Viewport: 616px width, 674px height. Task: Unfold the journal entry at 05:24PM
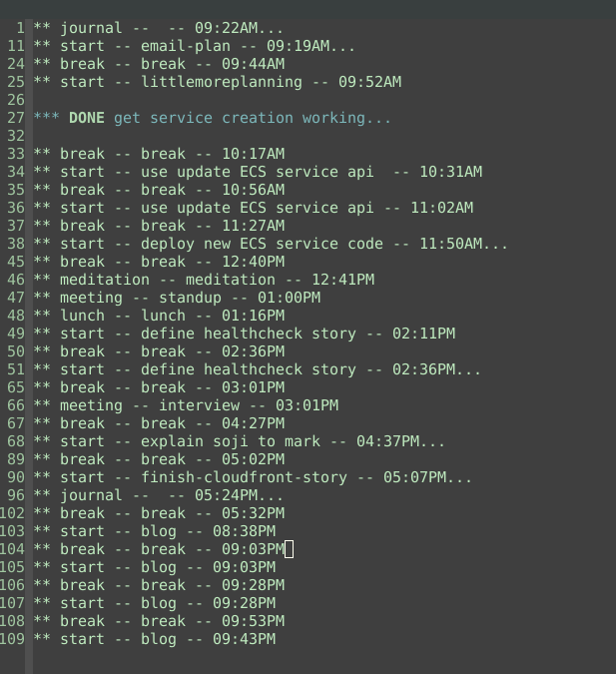[x=158, y=495]
